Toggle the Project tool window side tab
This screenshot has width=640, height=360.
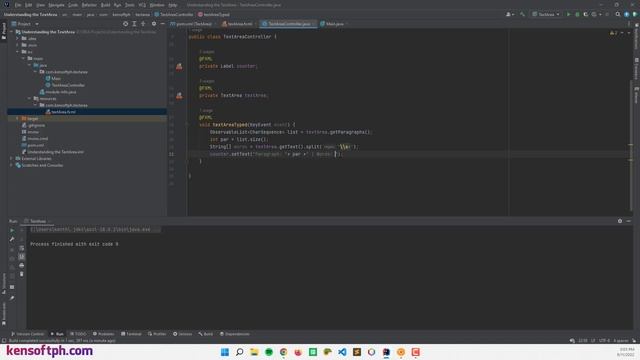(x=4, y=31)
